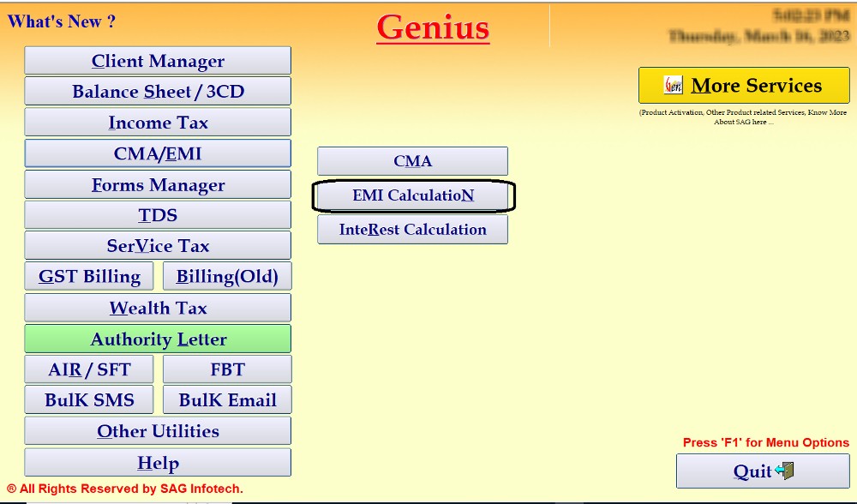
Task: Click the Genius icon on More Services
Action: click(x=674, y=86)
